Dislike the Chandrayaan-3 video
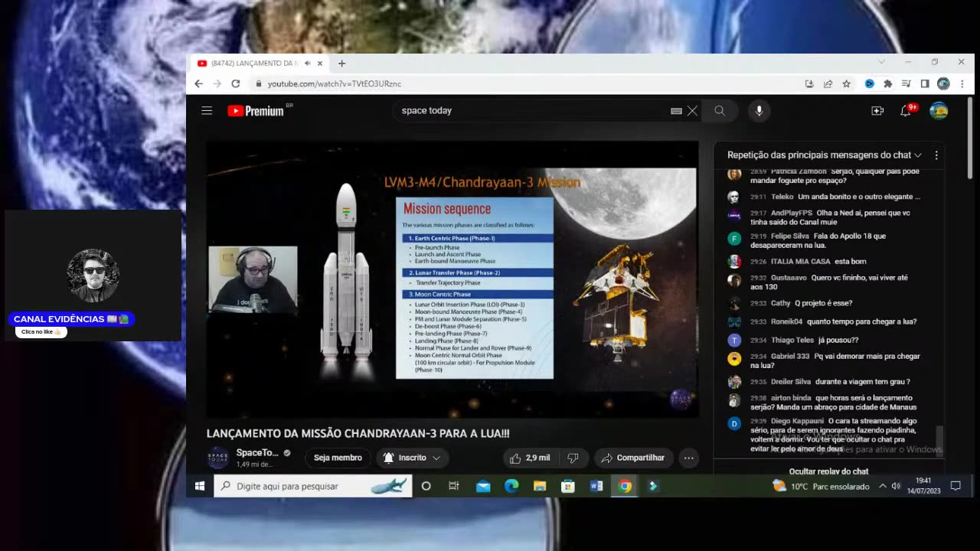This screenshot has height=551, width=980. pos(573,458)
